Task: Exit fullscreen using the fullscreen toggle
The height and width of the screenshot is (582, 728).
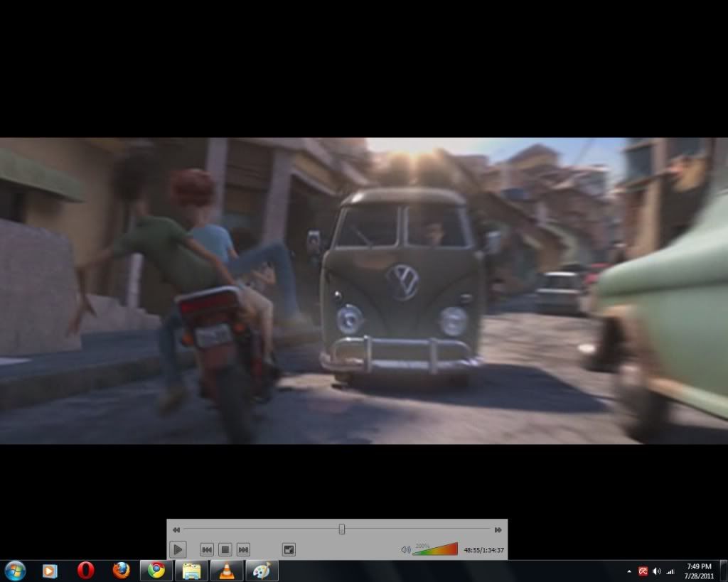Action: click(289, 549)
